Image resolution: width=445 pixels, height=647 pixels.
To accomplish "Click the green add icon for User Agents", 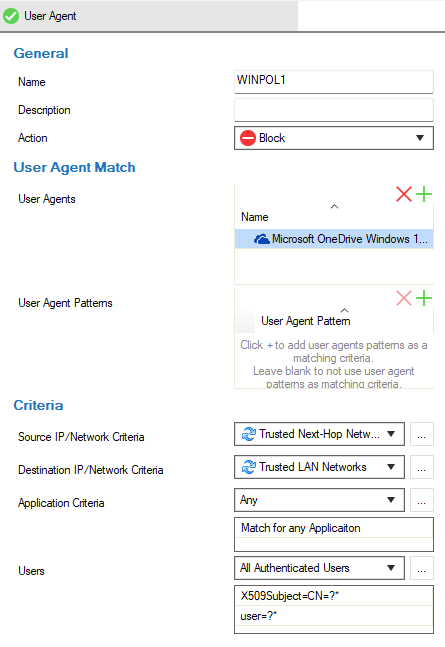I will click(424, 194).
